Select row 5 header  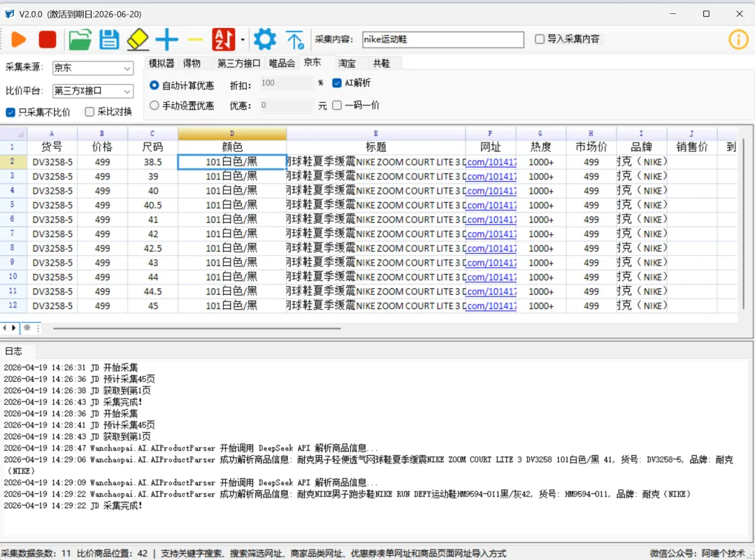click(x=13, y=205)
